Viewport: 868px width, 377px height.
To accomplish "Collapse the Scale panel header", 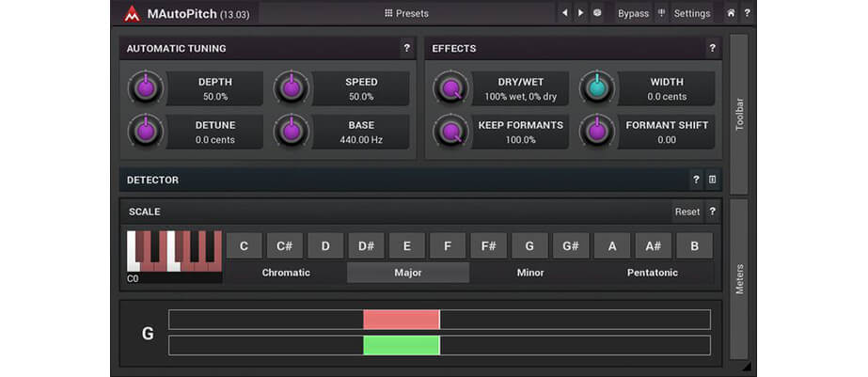I will pyautogui.click(x=396, y=212).
